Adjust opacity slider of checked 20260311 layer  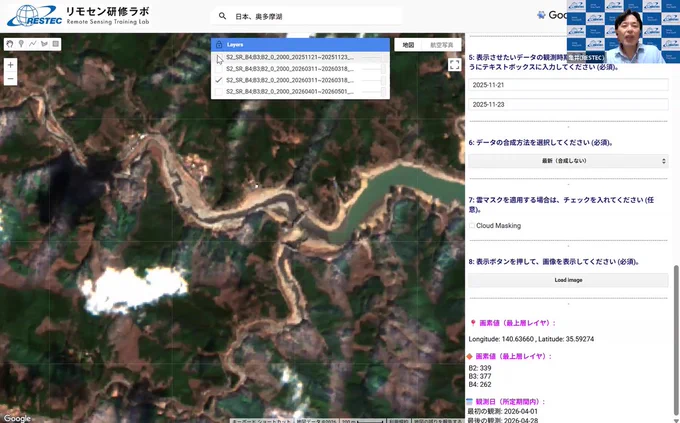[x=373, y=80]
